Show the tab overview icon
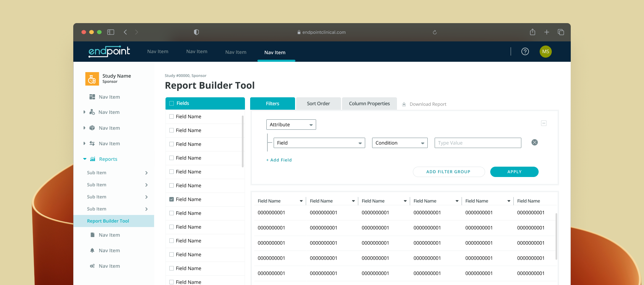 coord(561,32)
